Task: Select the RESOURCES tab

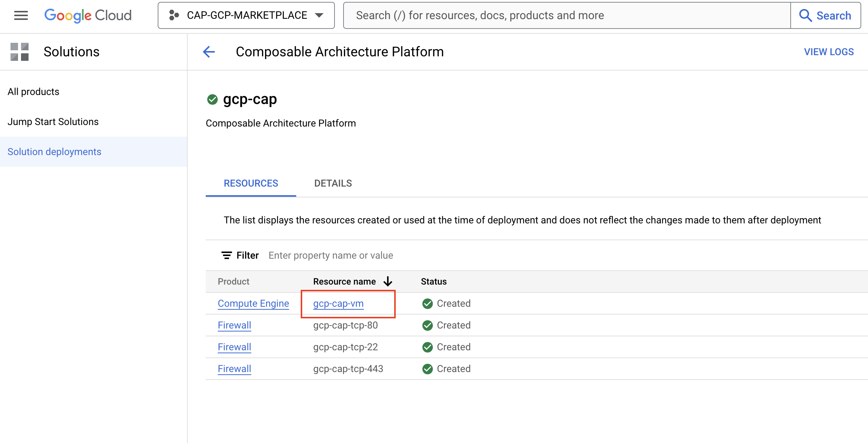Action: (x=251, y=184)
